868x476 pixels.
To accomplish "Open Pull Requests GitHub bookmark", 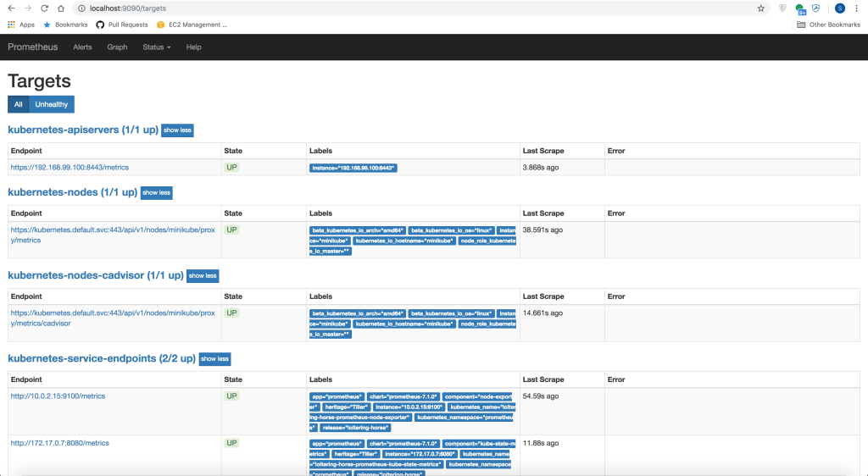I will pyautogui.click(x=122, y=25).
